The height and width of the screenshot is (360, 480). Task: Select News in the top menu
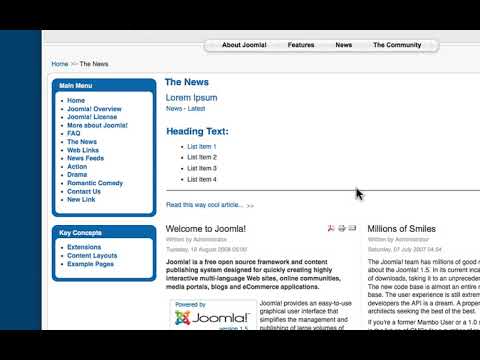(x=344, y=45)
